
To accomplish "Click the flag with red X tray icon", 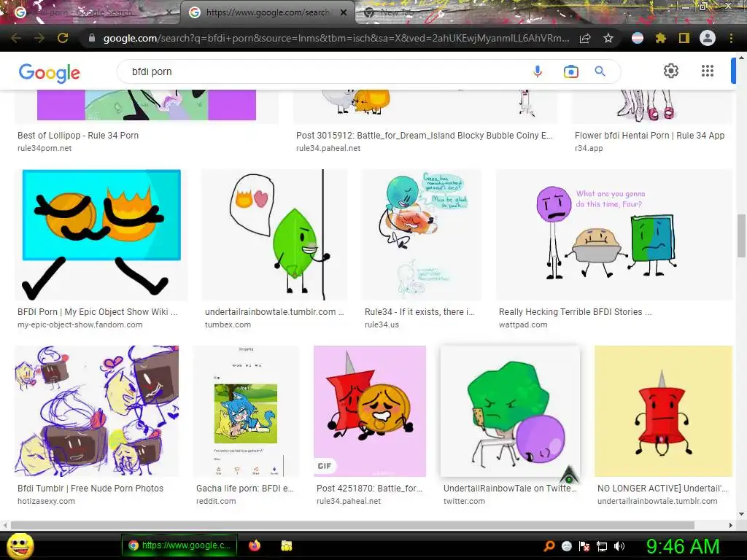I will pos(584,546).
